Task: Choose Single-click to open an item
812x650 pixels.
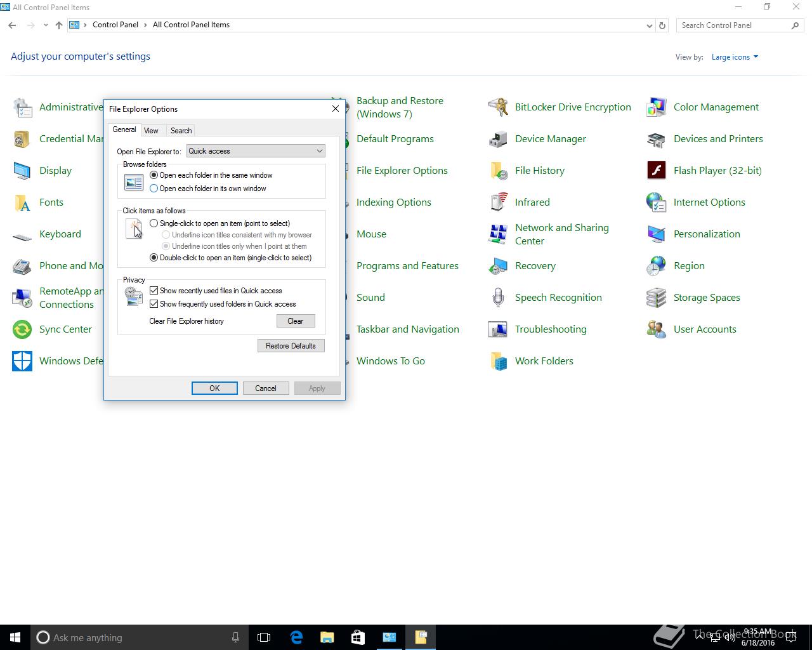Action: (219, 223)
